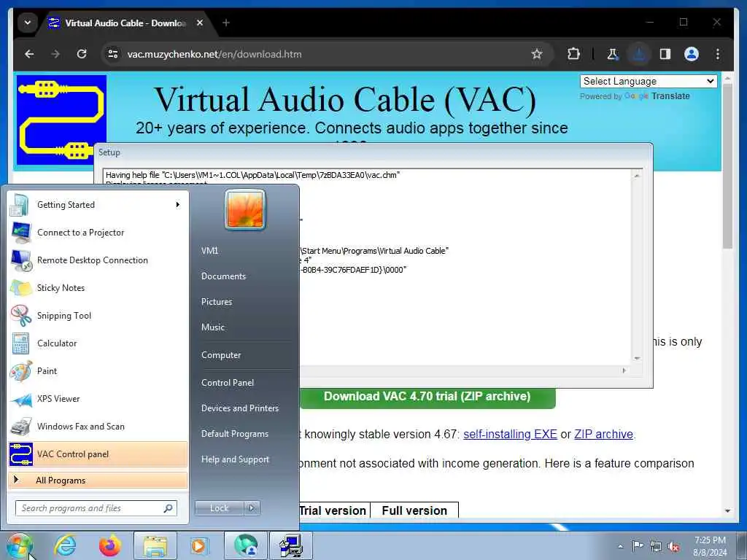Expand the Getting Started submenu arrow
747x560 pixels.
click(x=178, y=205)
